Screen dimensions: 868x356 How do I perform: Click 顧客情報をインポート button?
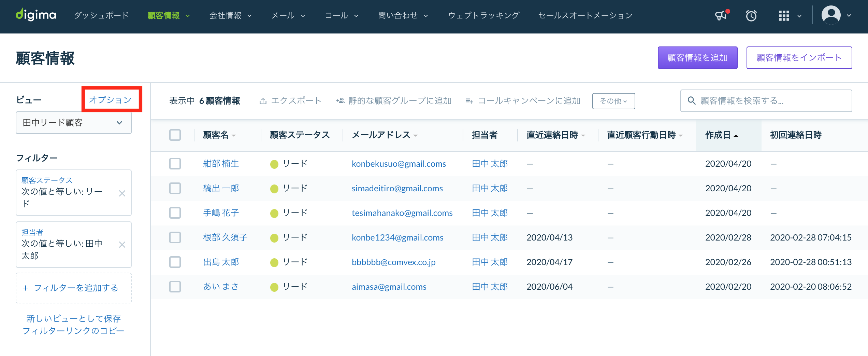799,58
